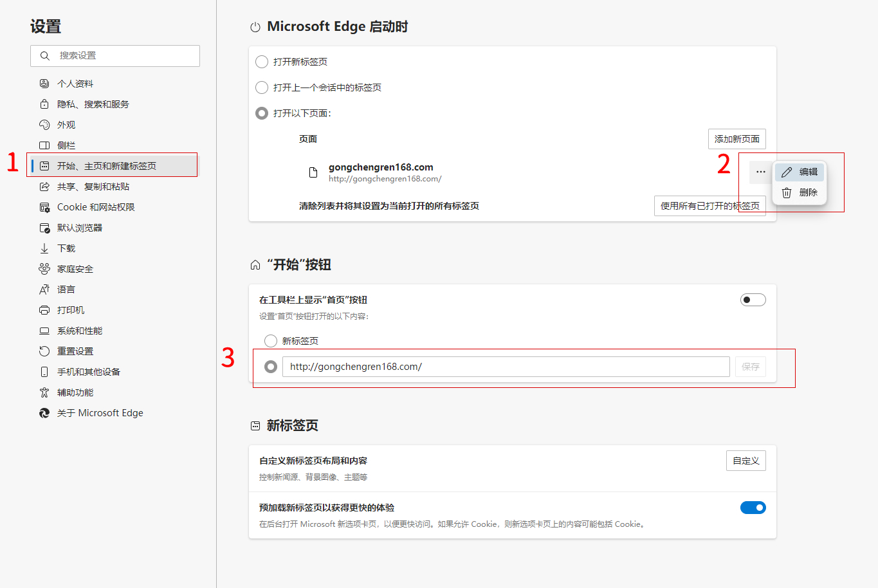
Task: Click the 个人资料 profile icon in sidebar
Action: pos(44,84)
